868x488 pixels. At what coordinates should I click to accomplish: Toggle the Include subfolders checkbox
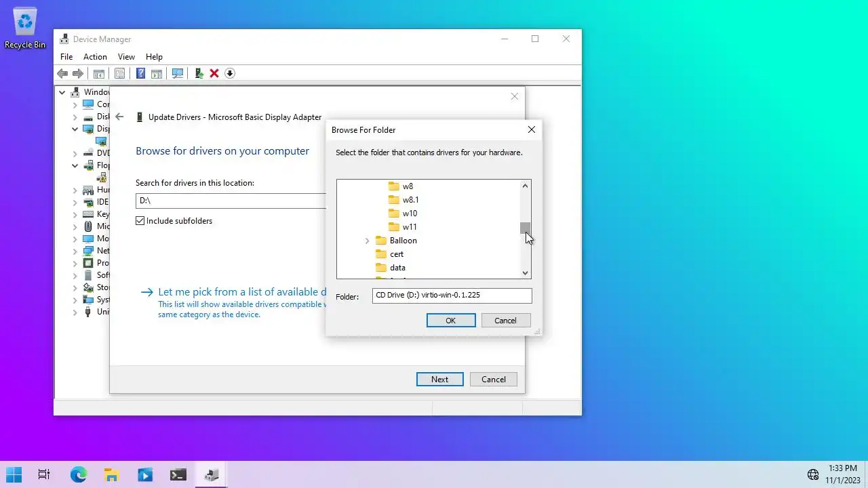[x=140, y=221]
